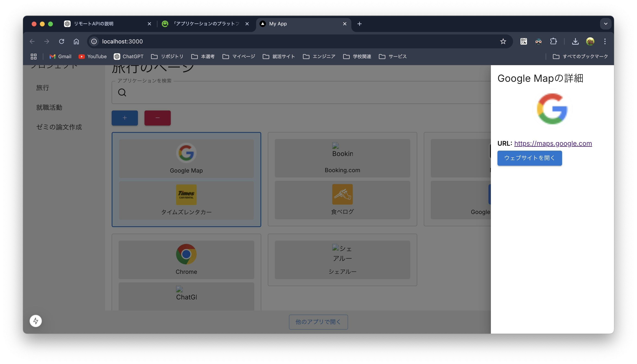
Task: Click the Google Map card icon
Action: (x=186, y=153)
